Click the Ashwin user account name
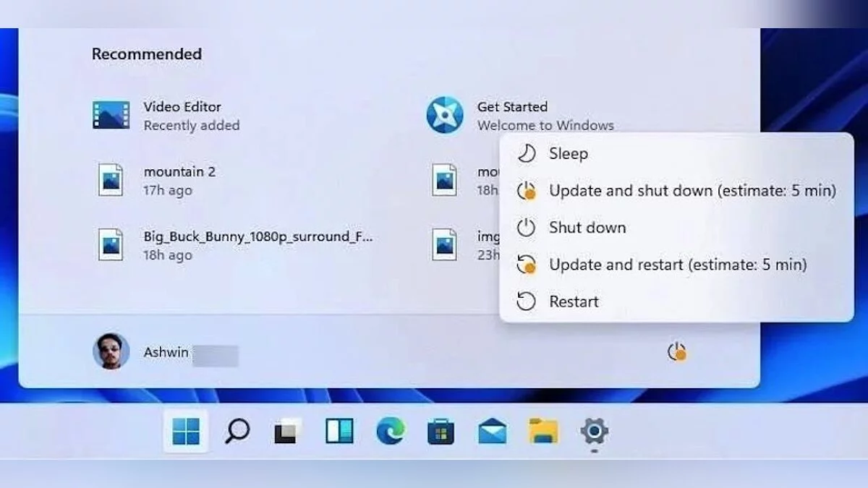Viewport: 868px width, 488px height. tap(166, 352)
